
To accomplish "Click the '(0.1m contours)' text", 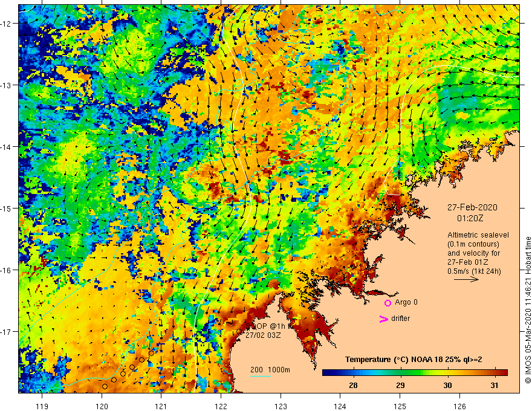I will [473, 244].
